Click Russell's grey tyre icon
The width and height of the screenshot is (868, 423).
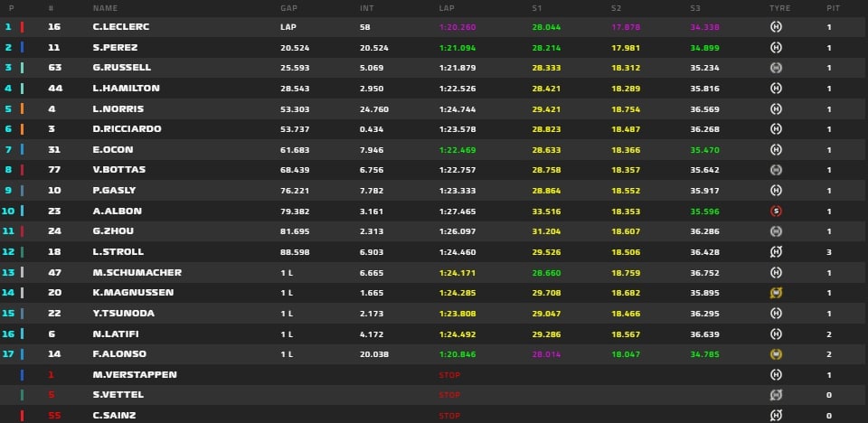coord(776,68)
